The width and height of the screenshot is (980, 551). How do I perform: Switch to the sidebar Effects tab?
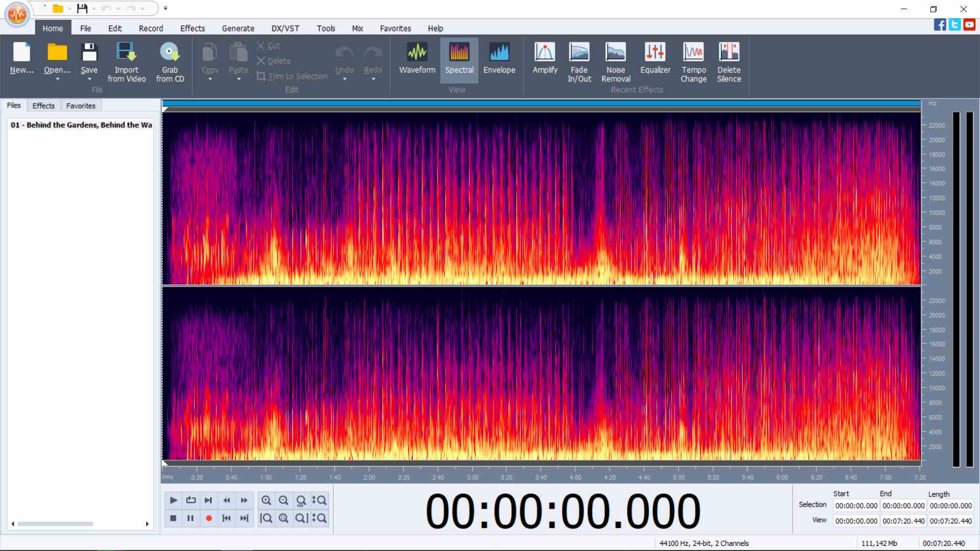pos(43,106)
